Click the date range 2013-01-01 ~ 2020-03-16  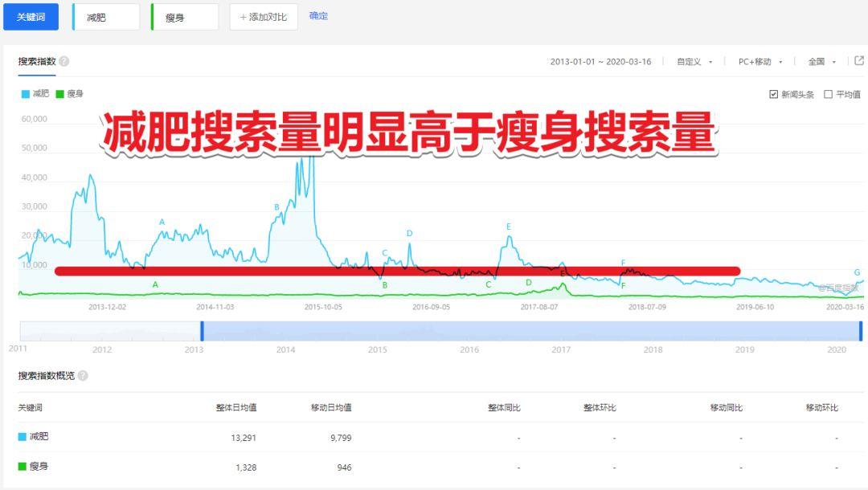[x=600, y=62]
